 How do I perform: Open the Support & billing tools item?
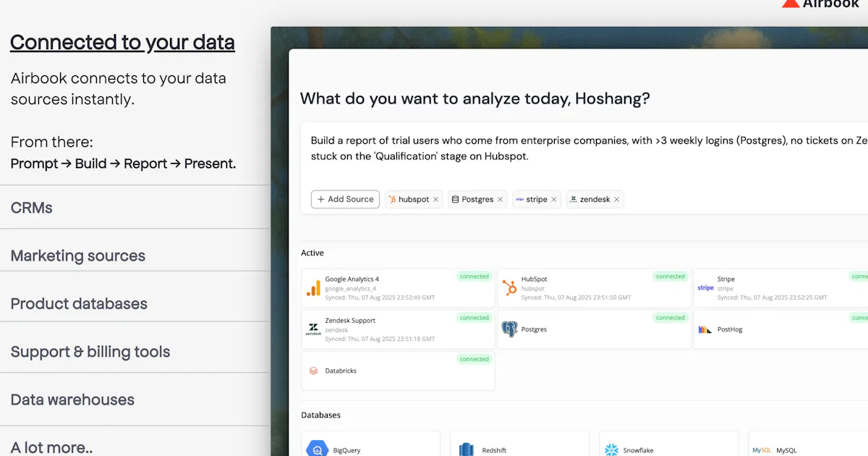pyautogui.click(x=135, y=352)
